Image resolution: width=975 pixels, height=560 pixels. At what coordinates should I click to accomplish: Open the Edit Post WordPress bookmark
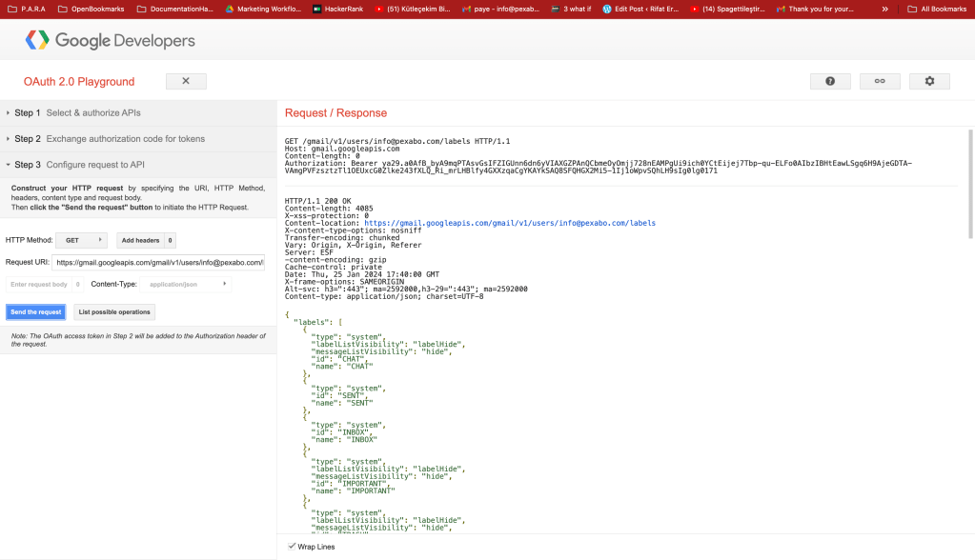tap(640, 9)
